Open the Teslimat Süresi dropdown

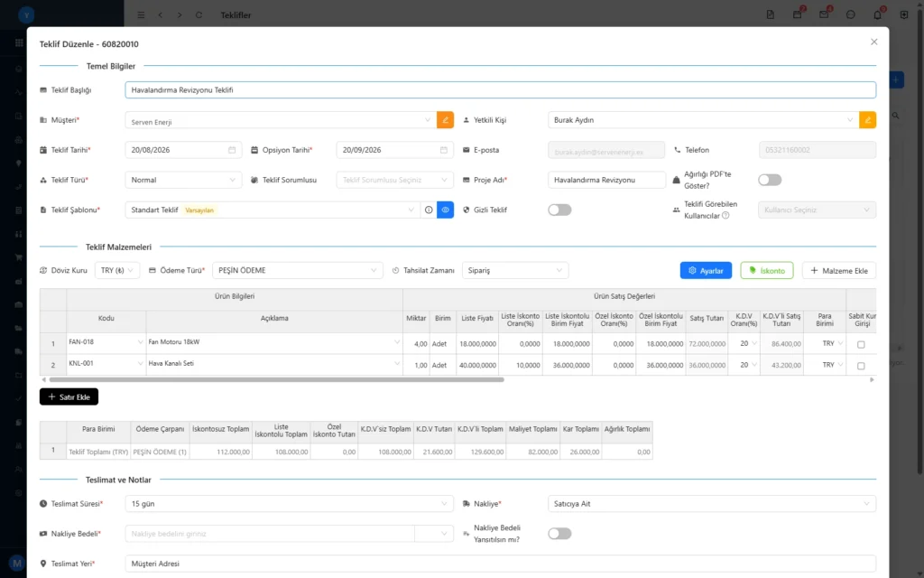point(290,504)
